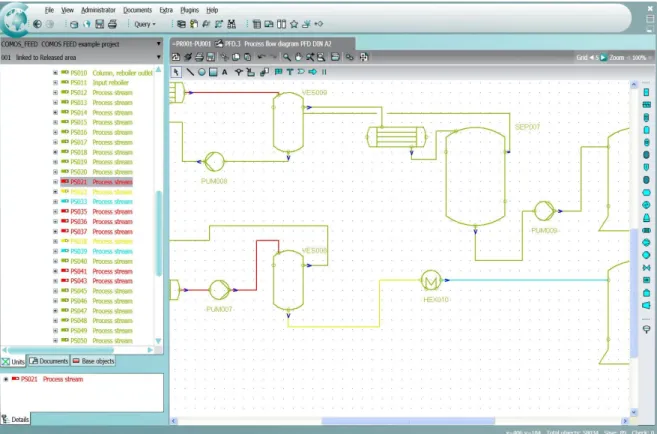This screenshot has height=434, width=657.
Task: Click the globe icon in main toolbar
Action: (x=87, y=24)
